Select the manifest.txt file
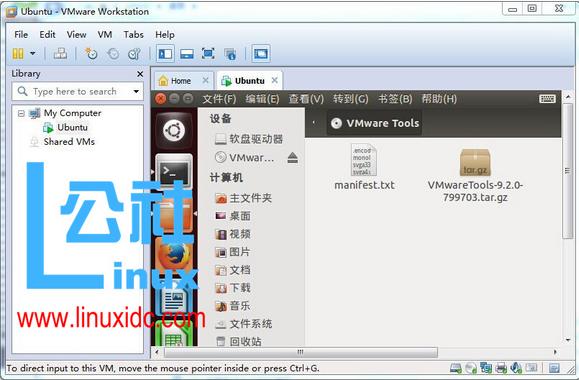Screen dimensions: 579x380 tap(364, 167)
